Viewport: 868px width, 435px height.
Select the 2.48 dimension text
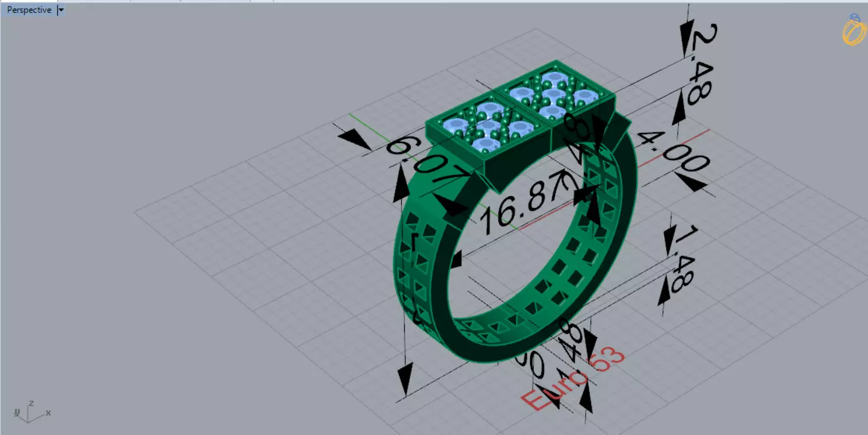[x=703, y=64]
